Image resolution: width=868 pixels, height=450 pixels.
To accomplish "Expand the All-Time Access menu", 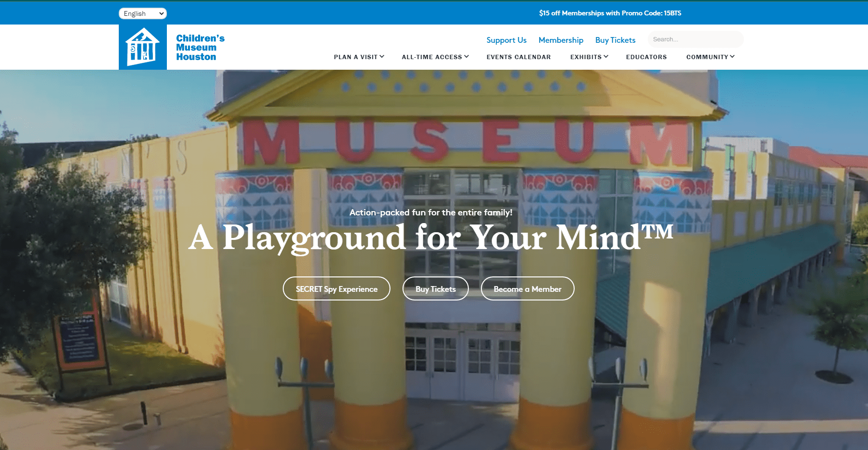I will pos(435,57).
